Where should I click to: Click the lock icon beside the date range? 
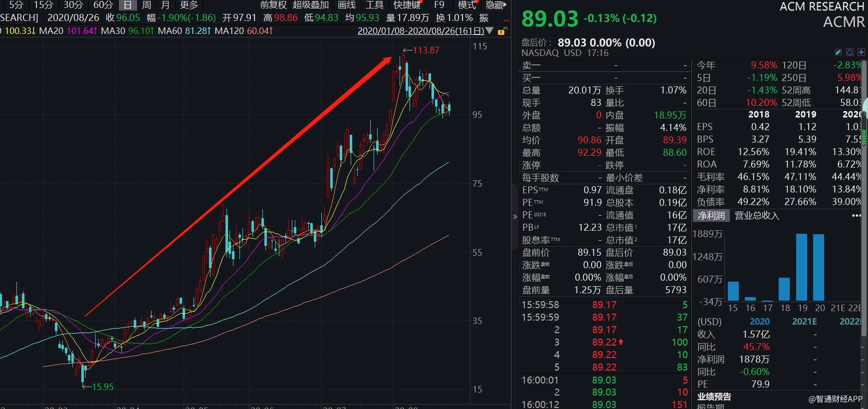pos(502,31)
